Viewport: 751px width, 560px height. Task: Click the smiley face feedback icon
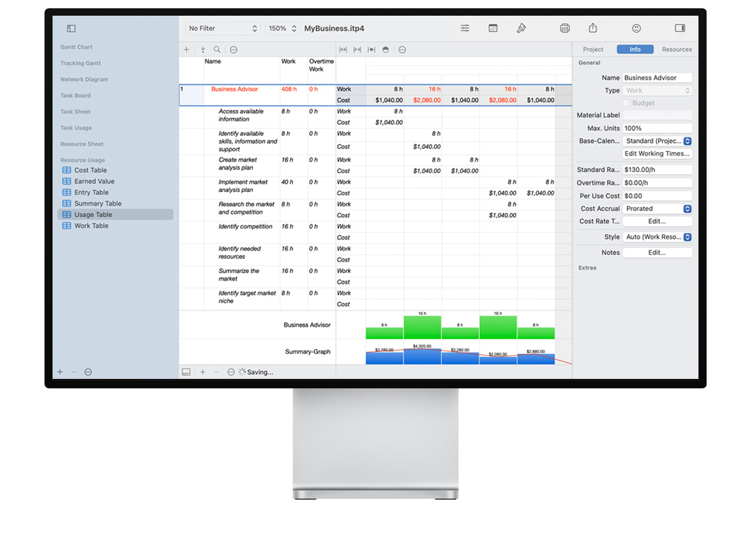[x=636, y=28]
